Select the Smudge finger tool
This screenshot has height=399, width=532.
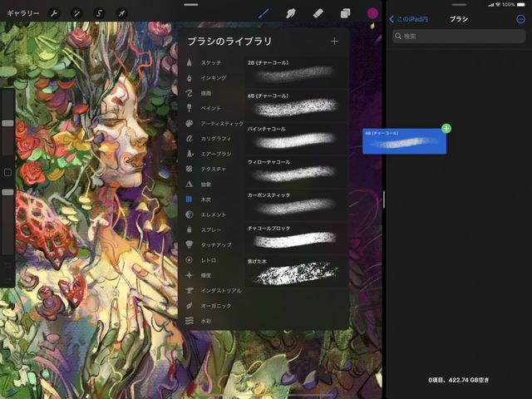[x=291, y=13]
